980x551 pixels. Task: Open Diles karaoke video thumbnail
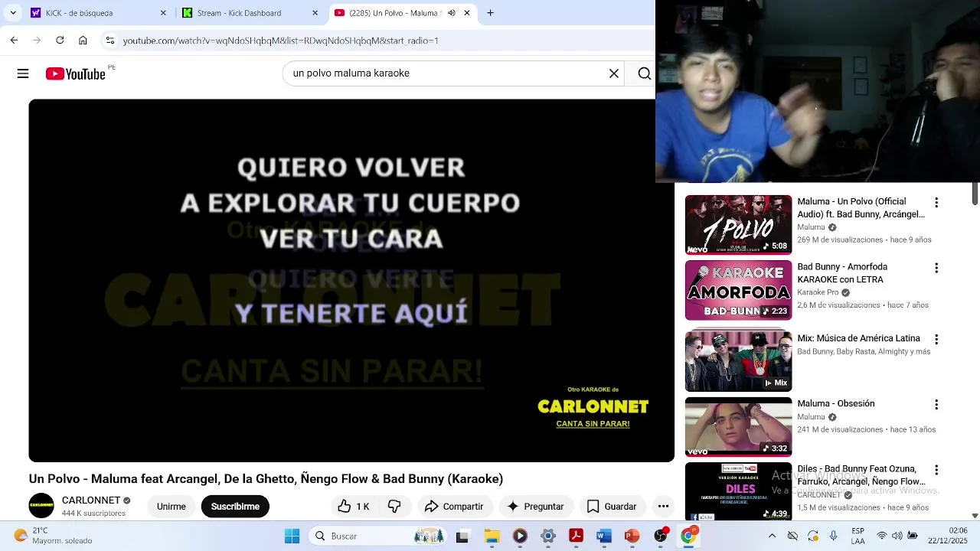pyautogui.click(x=738, y=492)
